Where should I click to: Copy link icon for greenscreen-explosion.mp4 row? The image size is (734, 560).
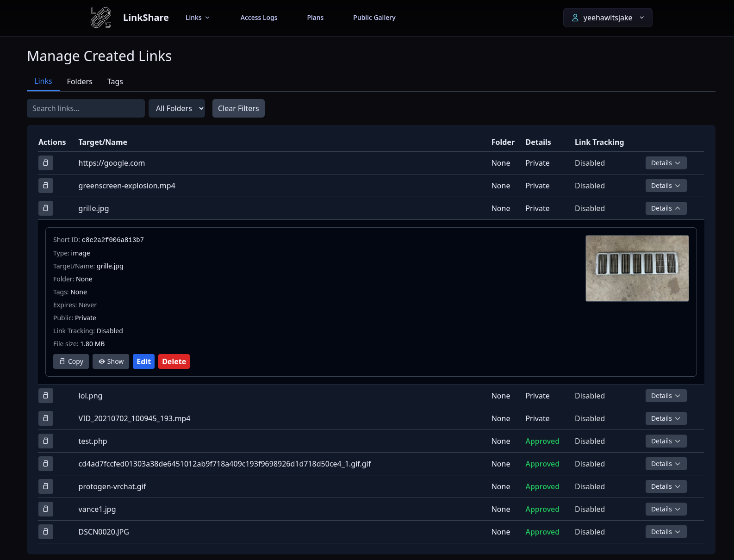click(x=46, y=186)
